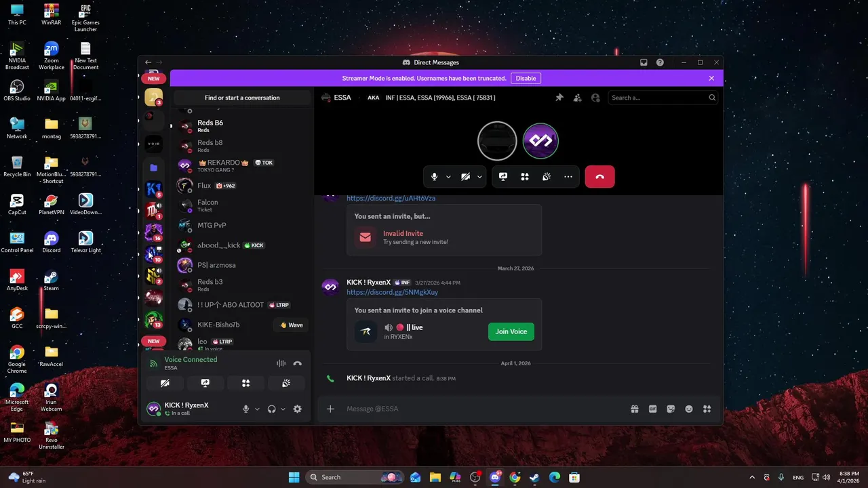
Task: Open Reds B6 conversation
Action: click(x=242, y=126)
